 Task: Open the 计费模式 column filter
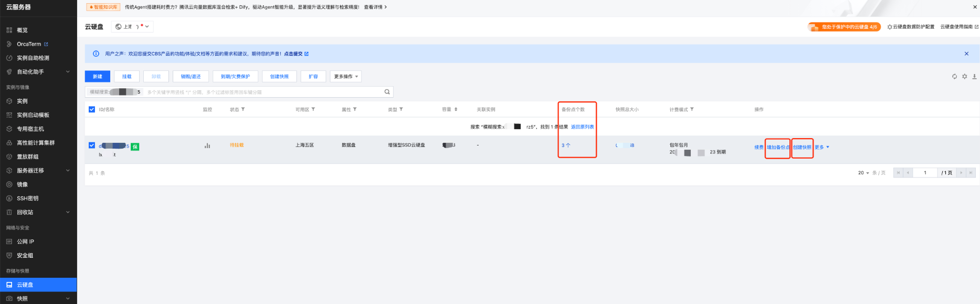pos(692,109)
